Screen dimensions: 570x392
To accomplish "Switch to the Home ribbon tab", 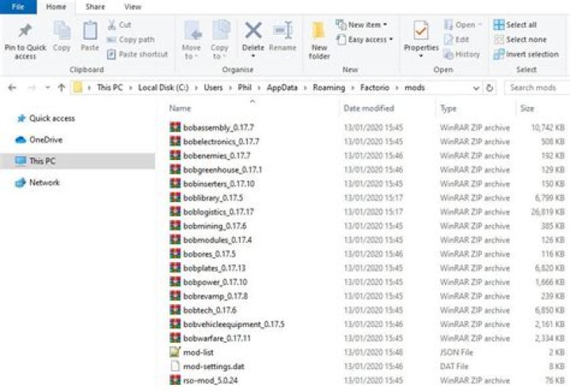I will tap(56, 7).
